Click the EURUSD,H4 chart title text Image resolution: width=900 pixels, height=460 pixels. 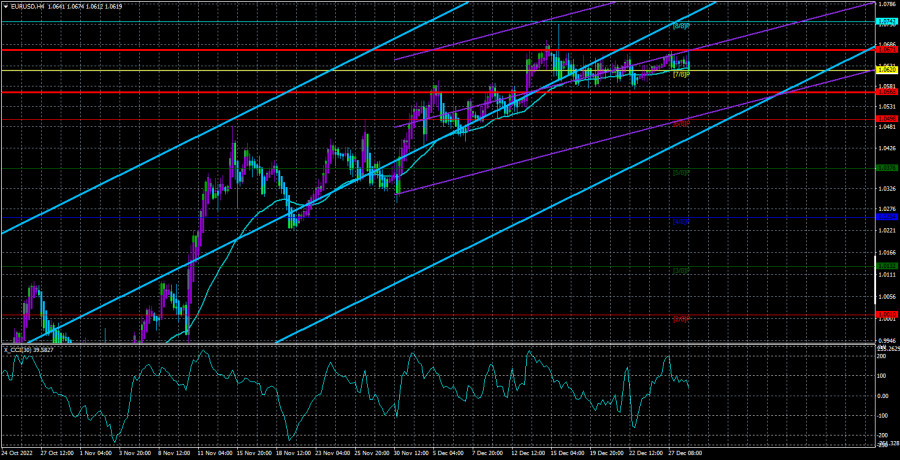click(25, 5)
